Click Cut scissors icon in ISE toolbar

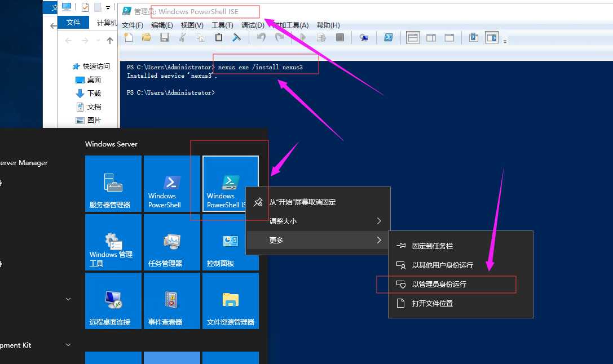tap(183, 38)
